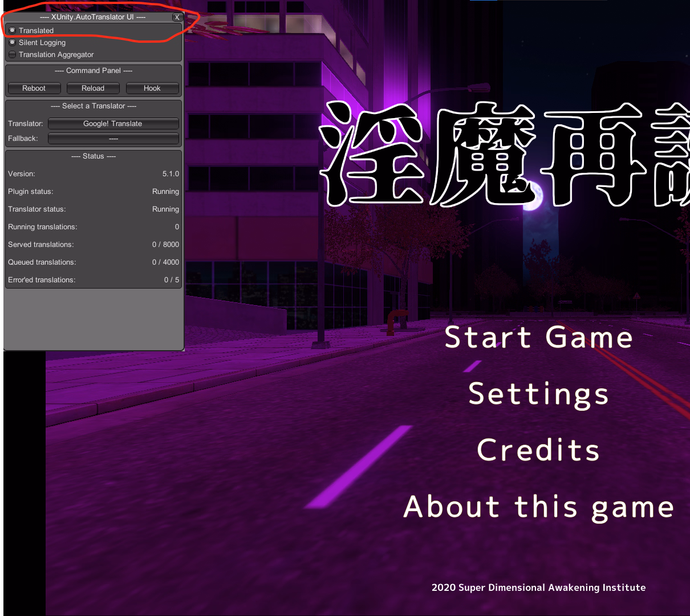The width and height of the screenshot is (690, 616).
Task: Select Start Game from the main menu
Action: 538,337
